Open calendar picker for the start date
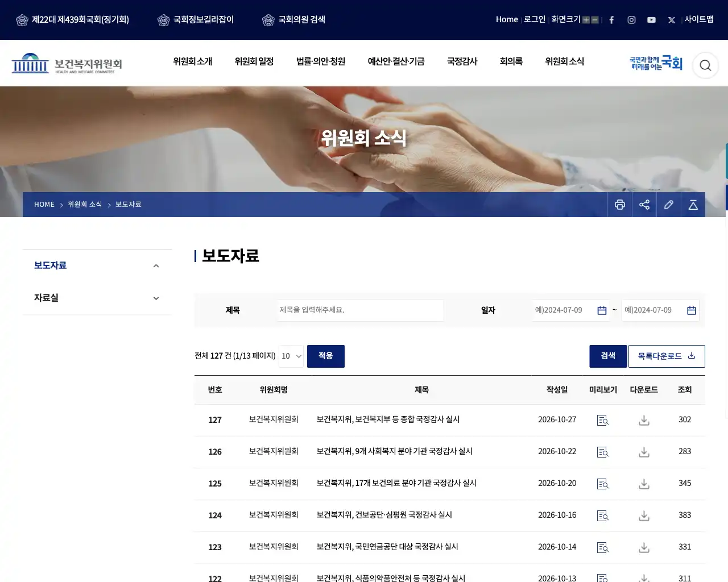This screenshot has width=728, height=582. click(602, 310)
